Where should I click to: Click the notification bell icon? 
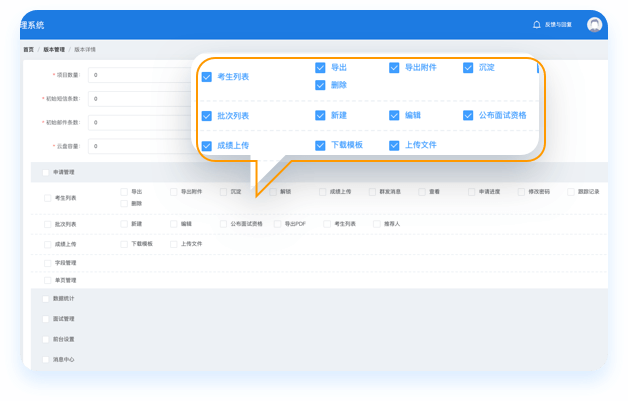[x=537, y=24]
